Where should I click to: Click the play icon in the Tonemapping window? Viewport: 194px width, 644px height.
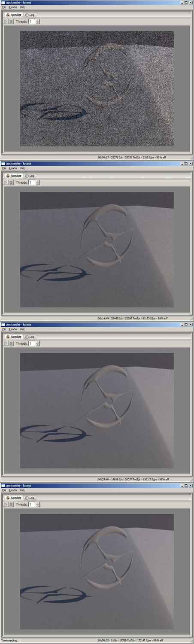point(6,504)
